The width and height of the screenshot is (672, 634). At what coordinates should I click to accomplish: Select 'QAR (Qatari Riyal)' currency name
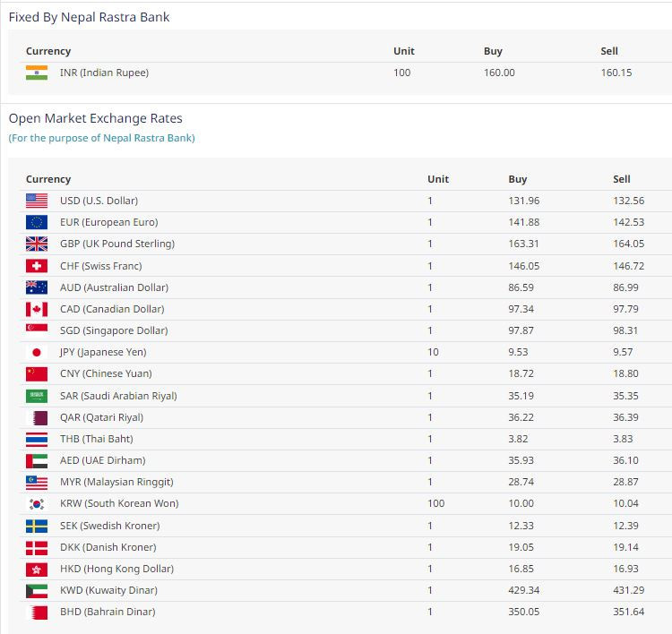coord(101,417)
